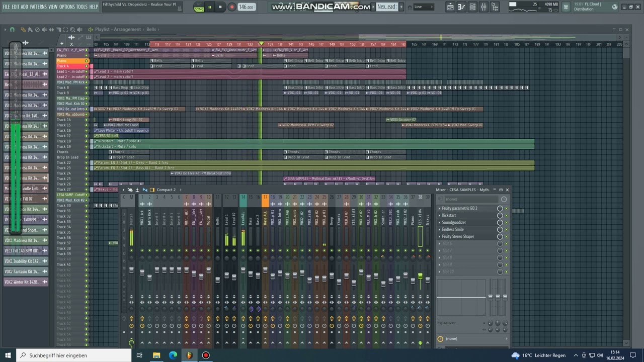Open the Soundgoodizer effect plugin
This screenshot has height=362, width=644.
pyautogui.click(x=454, y=222)
